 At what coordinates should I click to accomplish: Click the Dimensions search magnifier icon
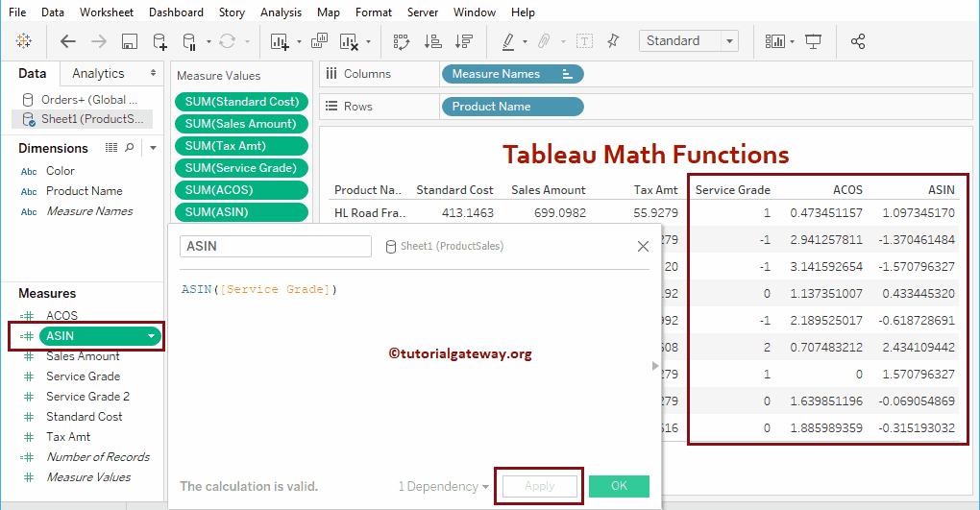point(130,148)
